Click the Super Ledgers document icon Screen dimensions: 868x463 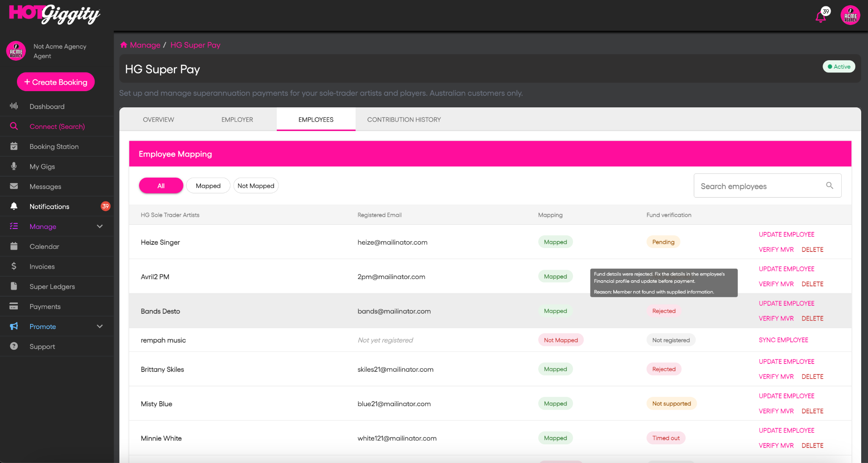click(x=14, y=286)
